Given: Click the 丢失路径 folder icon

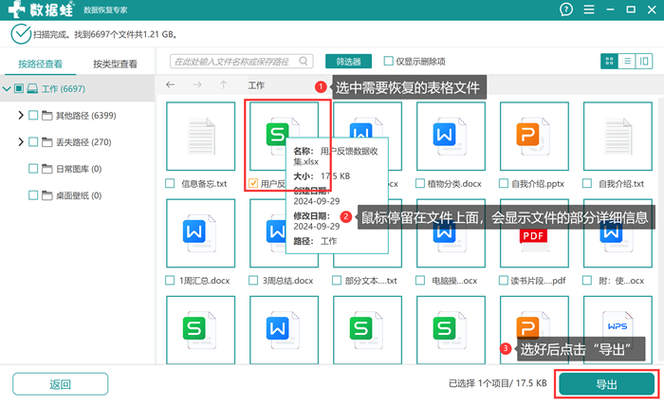Looking at the screenshot, I should point(47,142).
